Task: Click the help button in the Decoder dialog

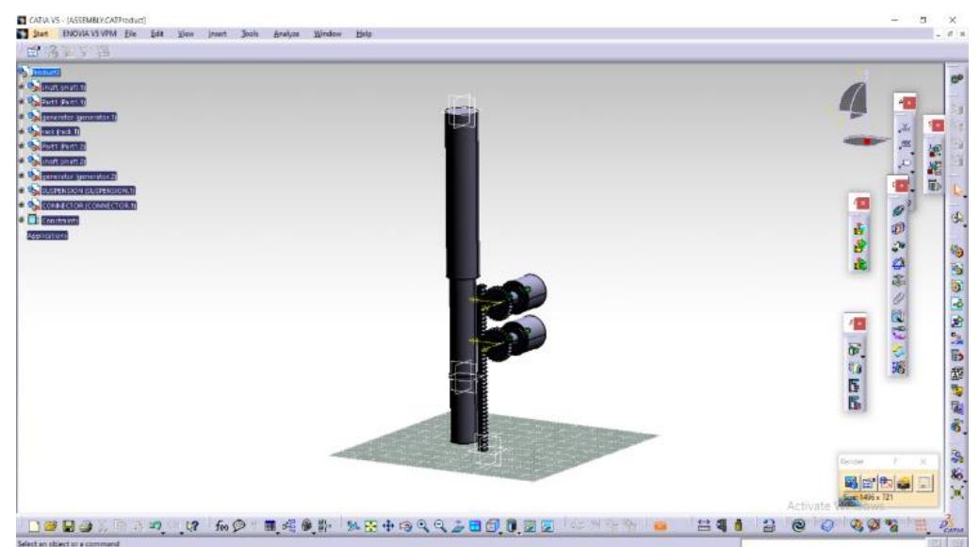Action: click(895, 460)
